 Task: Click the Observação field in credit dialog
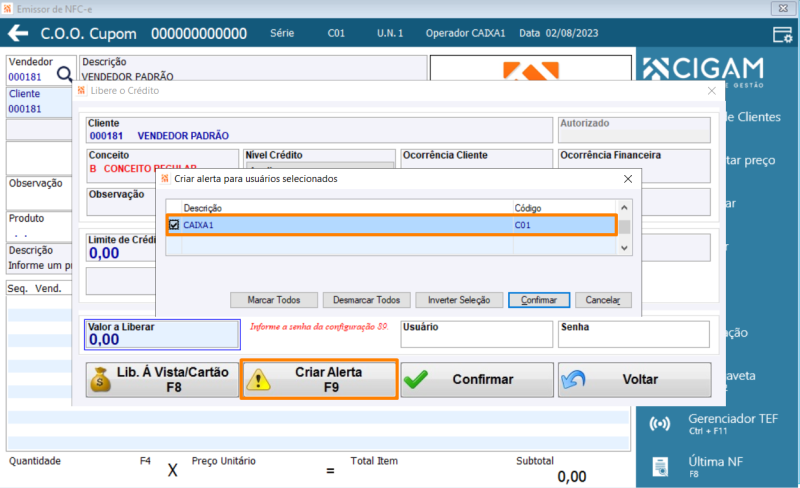point(121,202)
